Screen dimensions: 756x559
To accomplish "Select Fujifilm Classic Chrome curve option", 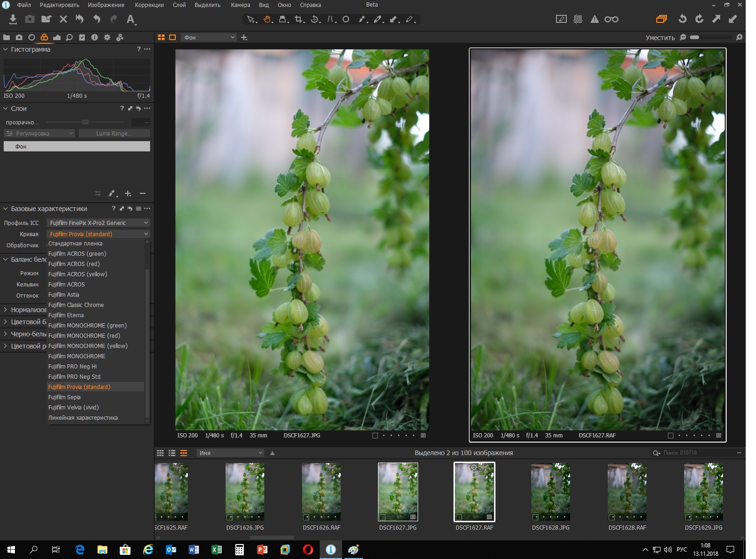I will [96, 305].
